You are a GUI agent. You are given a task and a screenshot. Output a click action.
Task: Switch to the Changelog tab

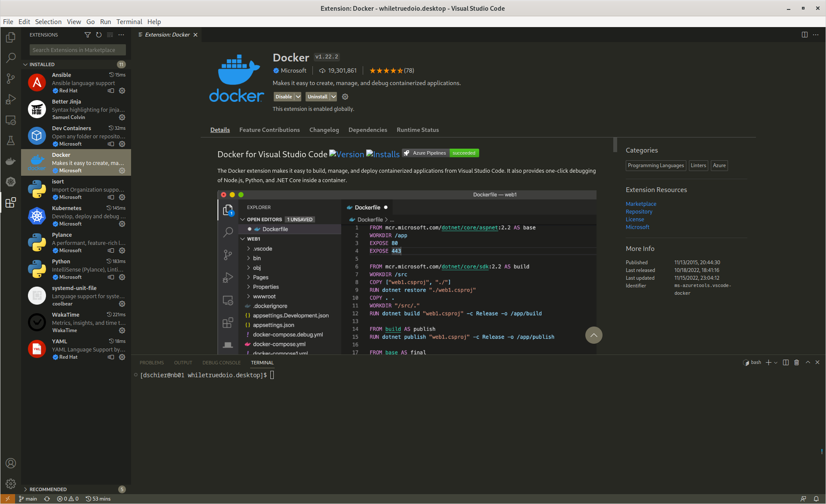(324, 130)
